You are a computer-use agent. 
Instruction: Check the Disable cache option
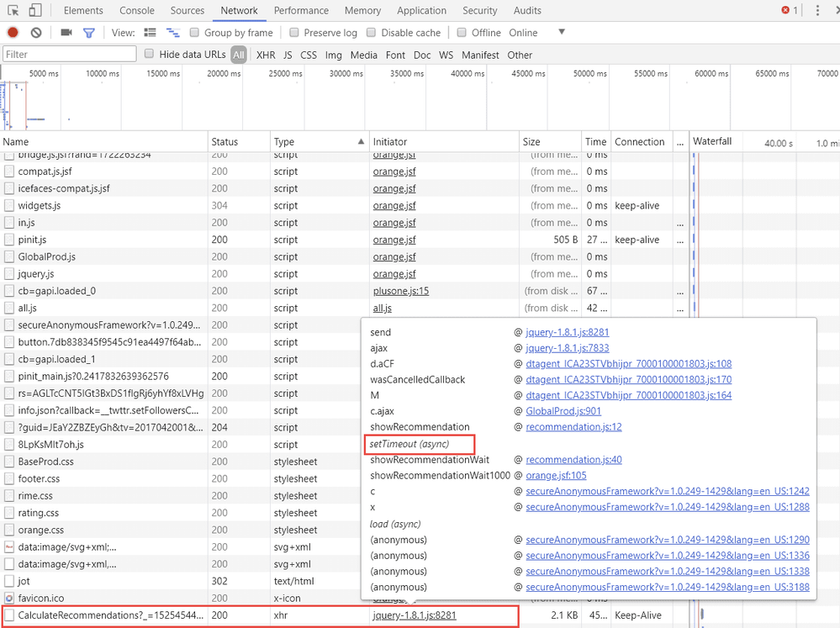click(x=372, y=33)
